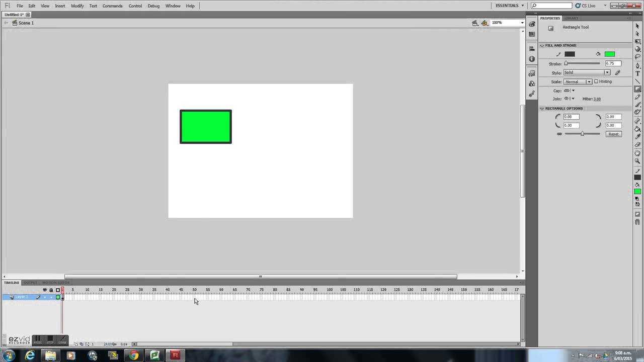Select the Eraser tool
The height and width of the screenshot is (362, 644).
[x=637, y=144]
